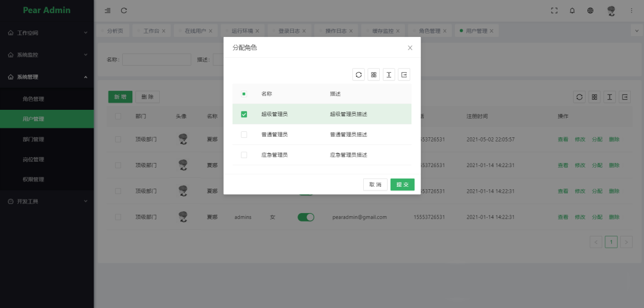The image size is (644, 308).
Task: Open 部门管理 in the sidebar
Action: tap(33, 139)
